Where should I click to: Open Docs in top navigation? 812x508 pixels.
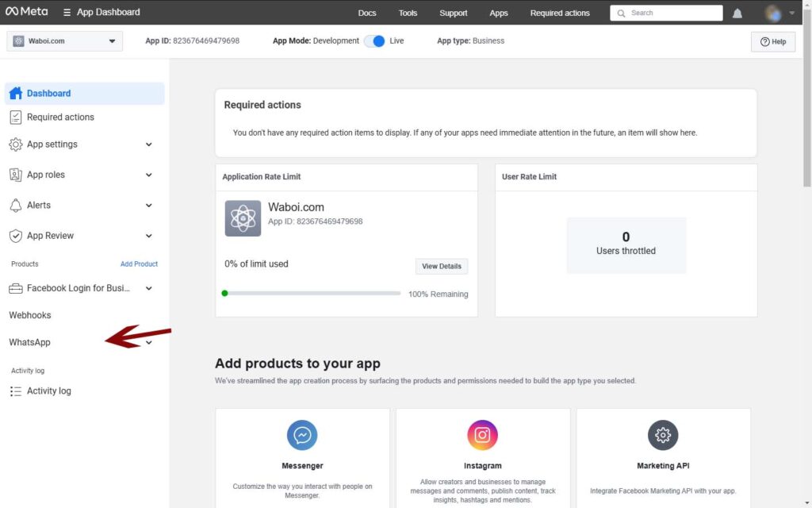tap(366, 13)
